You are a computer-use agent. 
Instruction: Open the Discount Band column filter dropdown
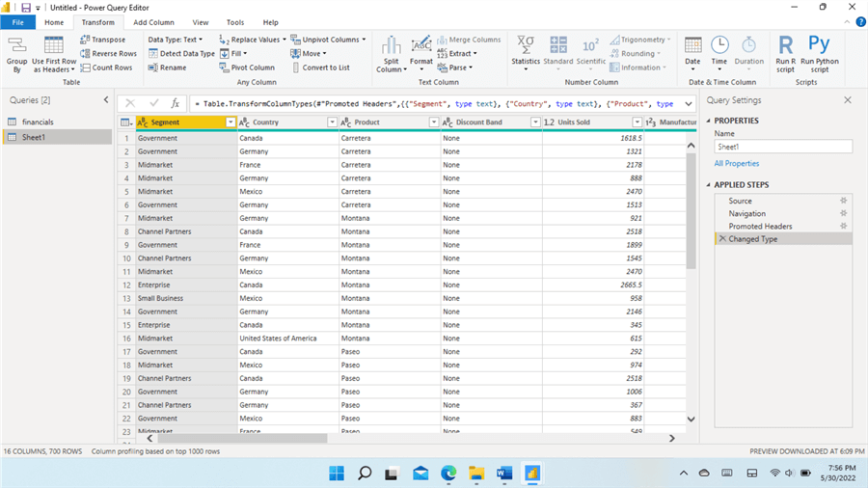(535, 122)
